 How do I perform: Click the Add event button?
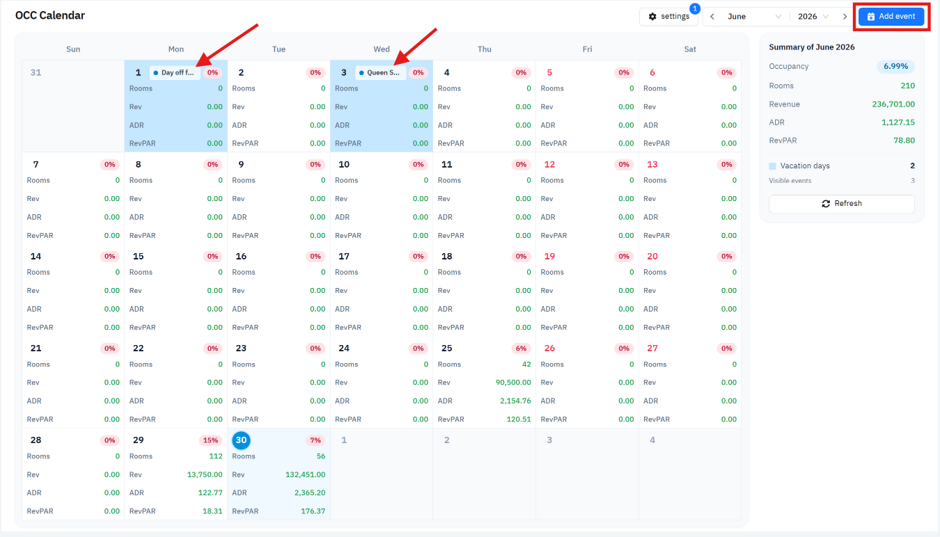891,17
